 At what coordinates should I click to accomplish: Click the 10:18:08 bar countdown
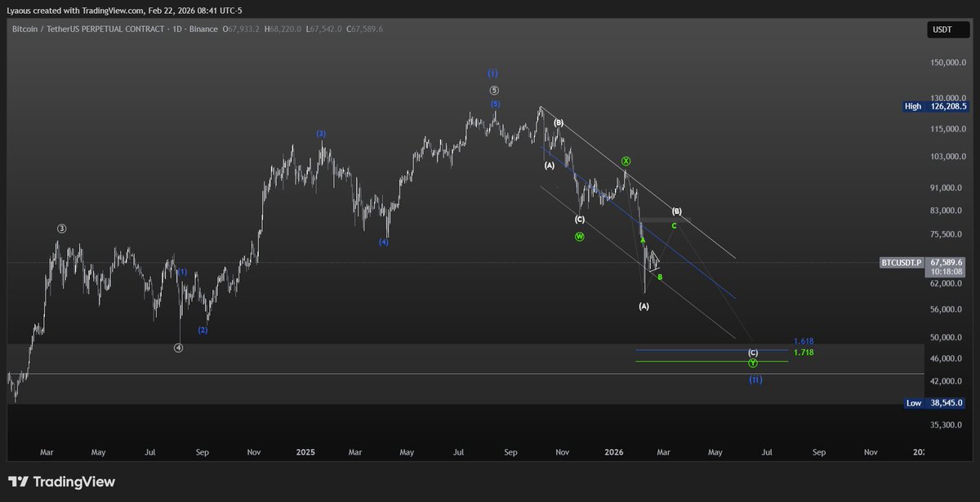(947, 272)
